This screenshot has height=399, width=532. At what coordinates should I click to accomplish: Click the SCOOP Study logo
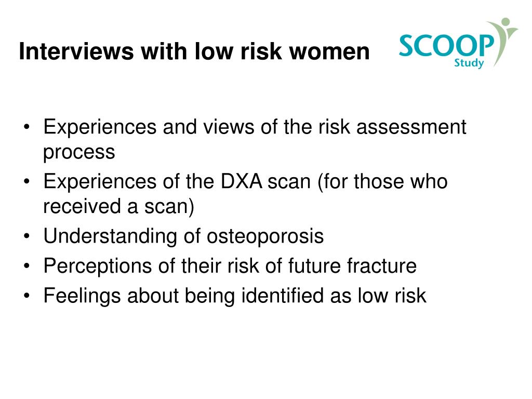tap(458, 43)
